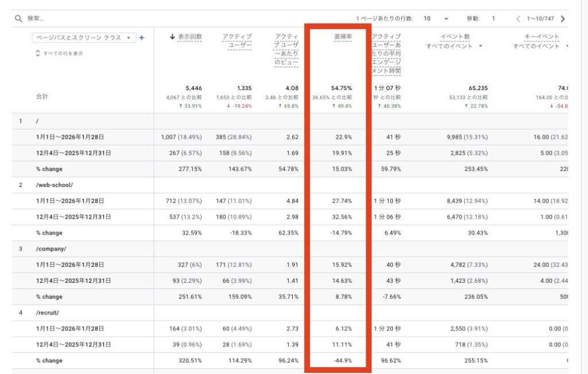Add a secondary dimension with plus icon
588x374 pixels.
point(142,38)
